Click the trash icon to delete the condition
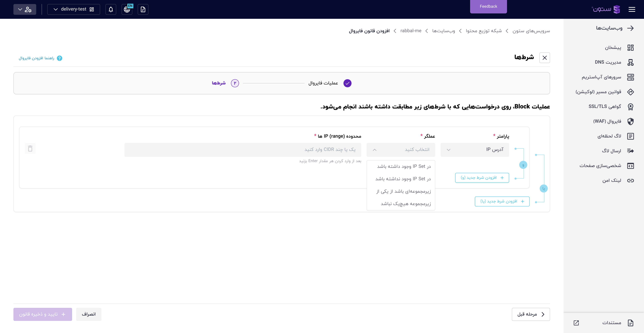The image size is (644, 333). click(x=30, y=149)
